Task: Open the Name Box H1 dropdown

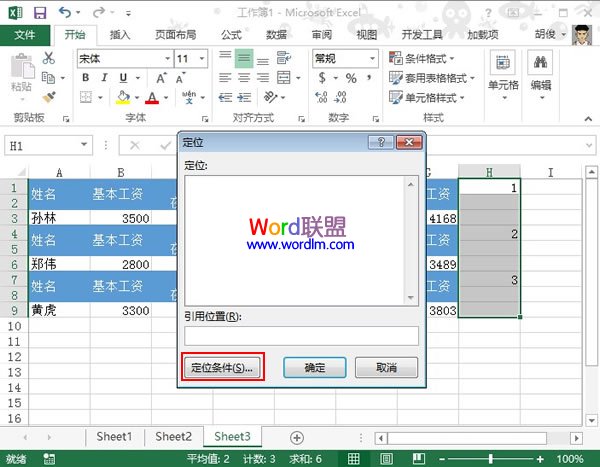Action: pyautogui.click(x=84, y=145)
